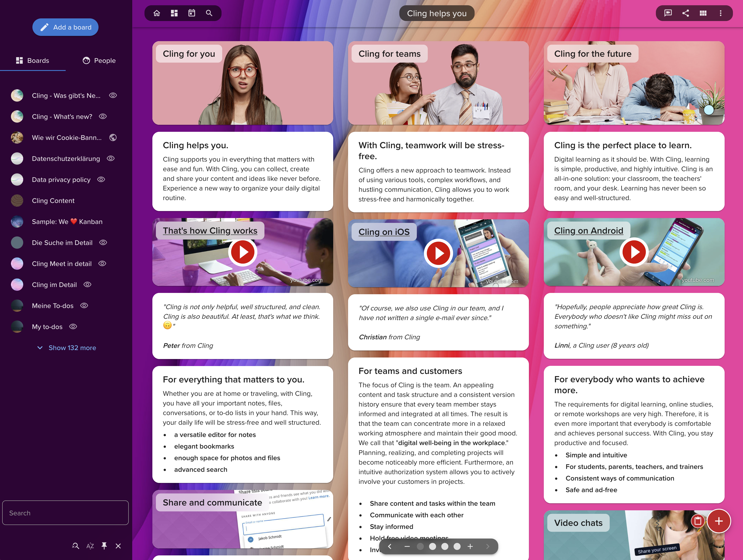Click the clipboard paste icon
The height and width of the screenshot is (560, 743).
pos(698,521)
